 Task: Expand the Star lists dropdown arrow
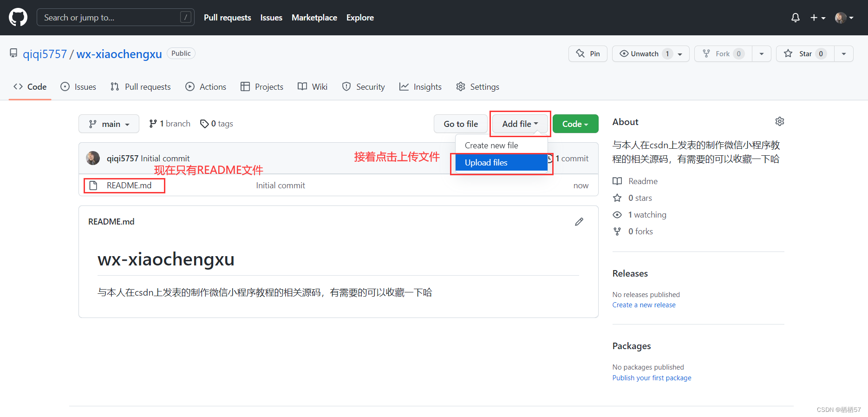844,53
